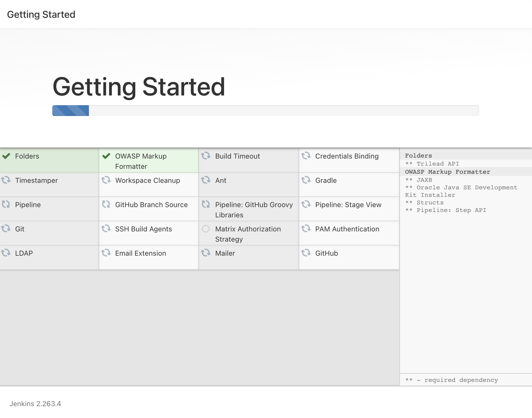Click the small Getting Started header title

[x=41, y=15]
